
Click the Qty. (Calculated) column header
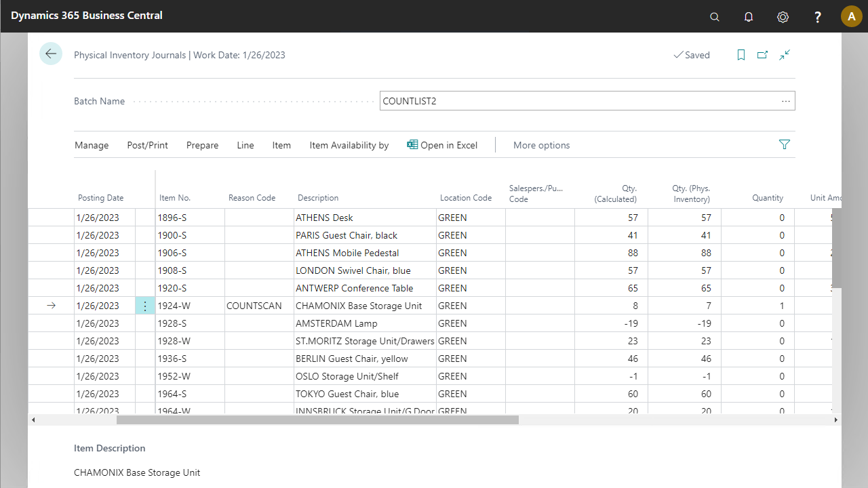pos(615,193)
